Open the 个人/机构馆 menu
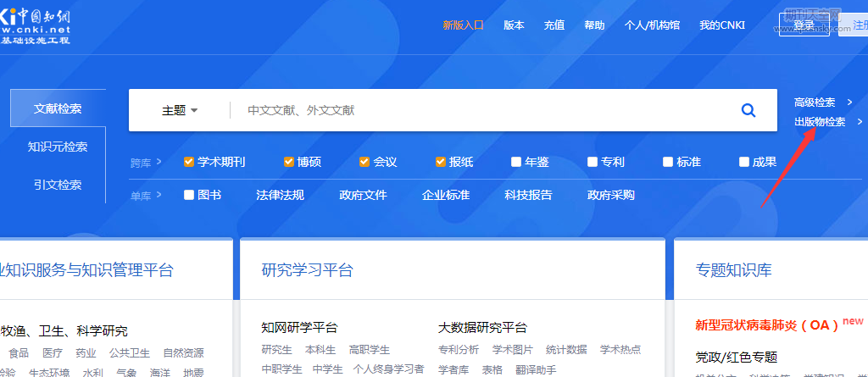Viewport: 868px width, 377px height. point(652,25)
